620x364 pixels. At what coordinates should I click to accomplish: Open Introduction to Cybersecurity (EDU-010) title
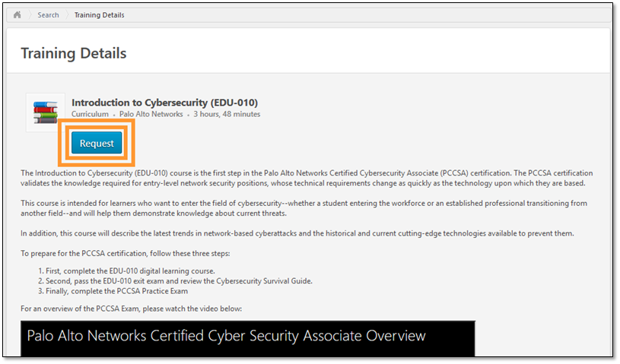coord(164,103)
